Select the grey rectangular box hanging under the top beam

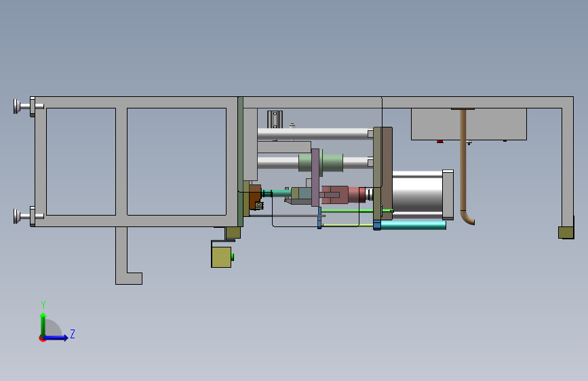tap(469, 124)
